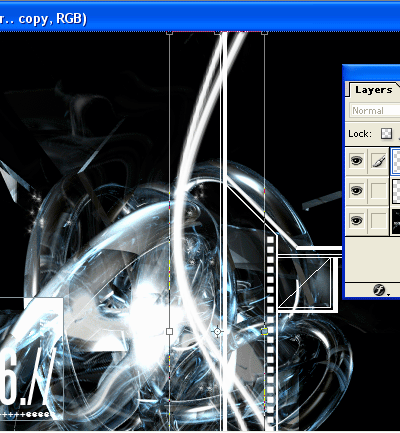Viewport: 400px width, 433px height.
Task: Click the middle-left transform handle
Action: point(169,331)
